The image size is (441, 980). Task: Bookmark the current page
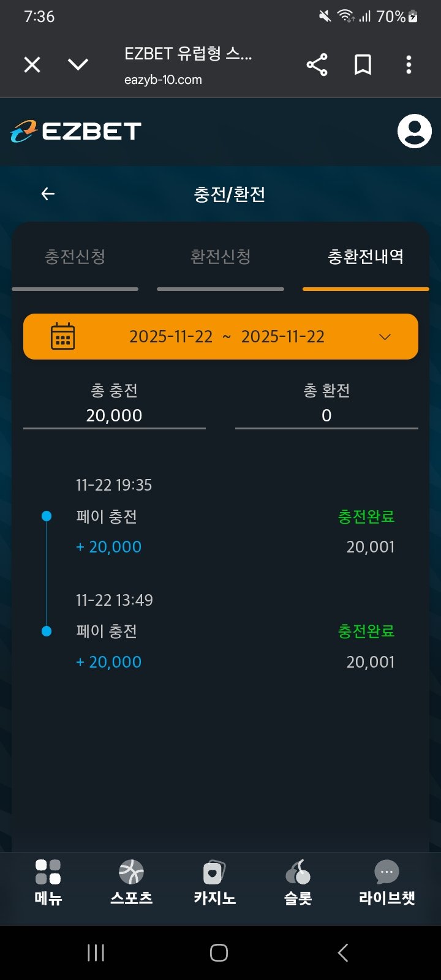(363, 65)
